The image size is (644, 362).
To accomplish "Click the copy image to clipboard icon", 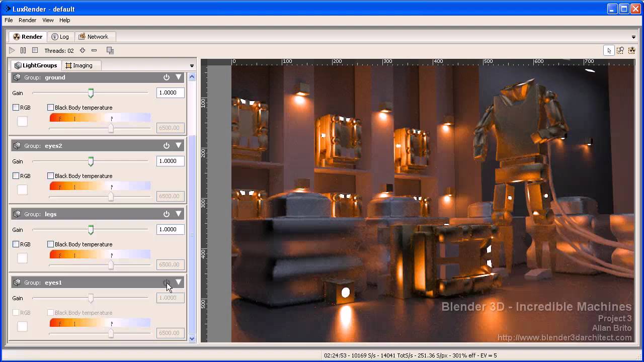I will [x=110, y=50].
